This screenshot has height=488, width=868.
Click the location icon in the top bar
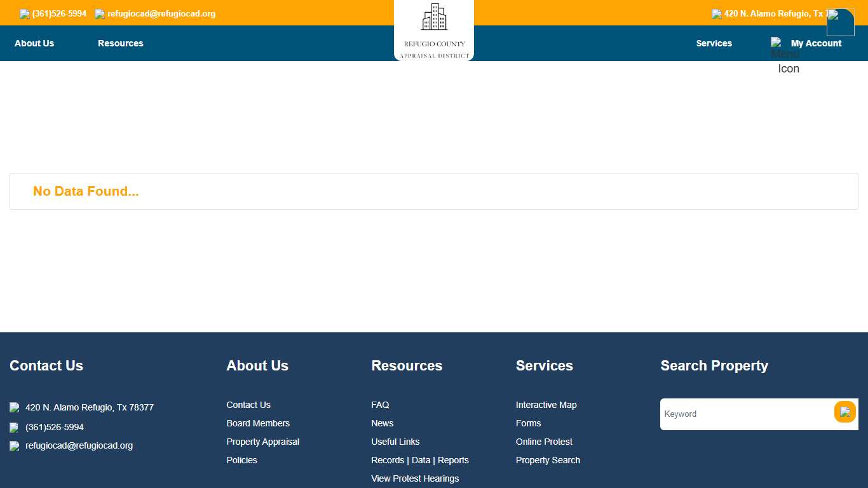pyautogui.click(x=716, y=14)
